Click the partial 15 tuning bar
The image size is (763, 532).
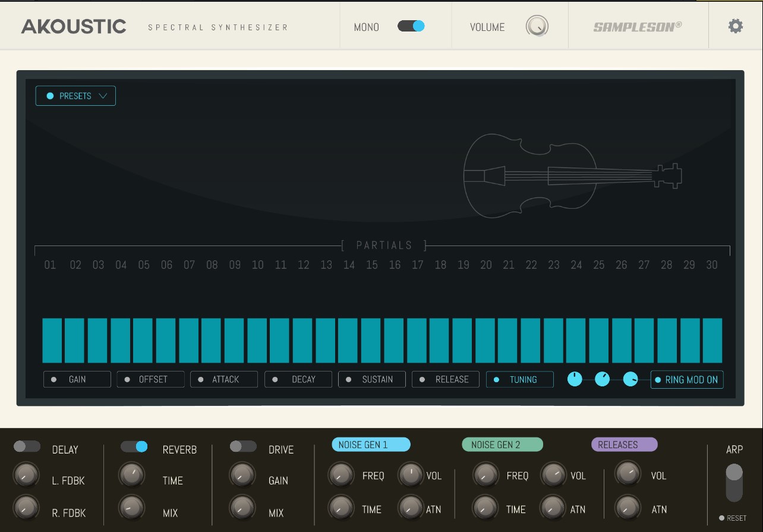(371, 341)
